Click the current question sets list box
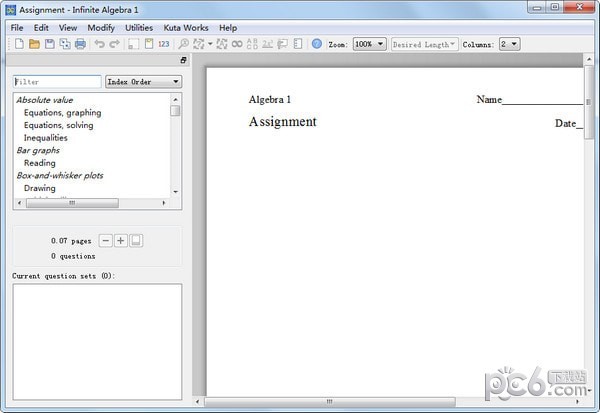 pos(97,342)
